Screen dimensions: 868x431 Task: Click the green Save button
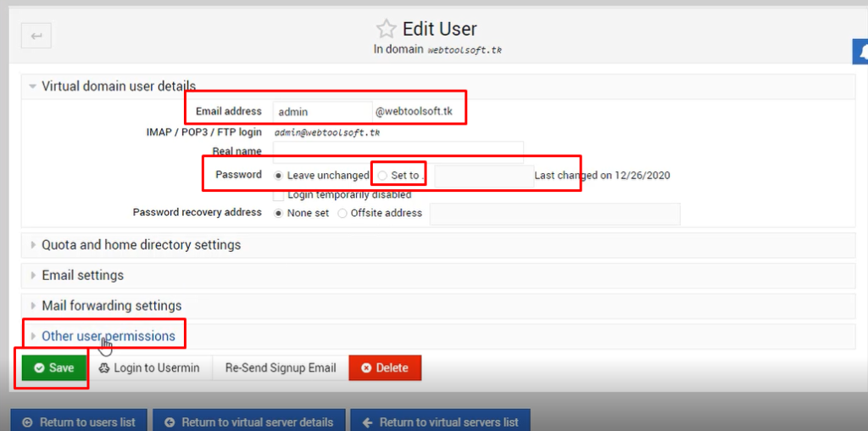coord(54,368)
